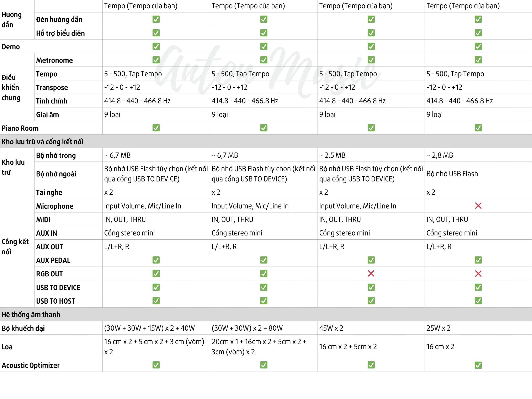
Task: Click the 'Điều khiển chung' group label
Action: click(x=11, y=87)
